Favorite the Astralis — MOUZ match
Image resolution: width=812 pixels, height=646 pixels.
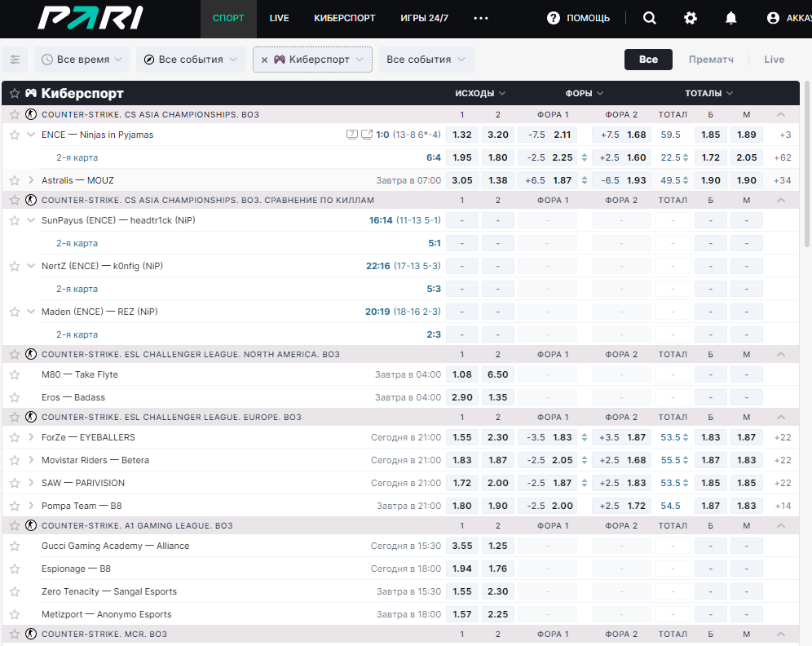coord(15,180)
